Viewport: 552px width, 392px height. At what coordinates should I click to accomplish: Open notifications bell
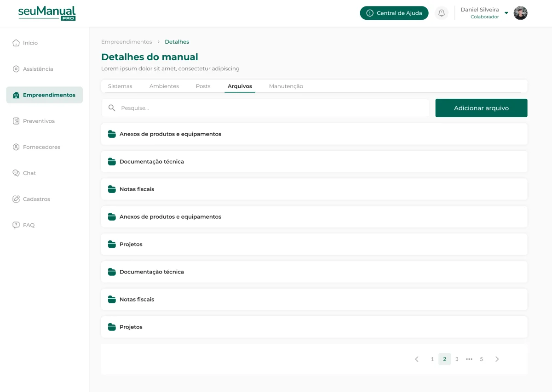(442, 13)
